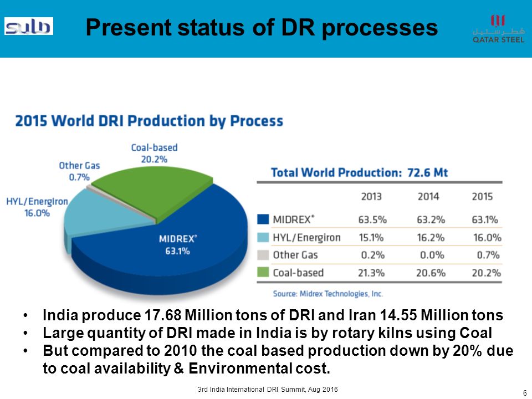
Task: Click the 2014 column header
Action: pyautogui.click(x=428, y=196)
